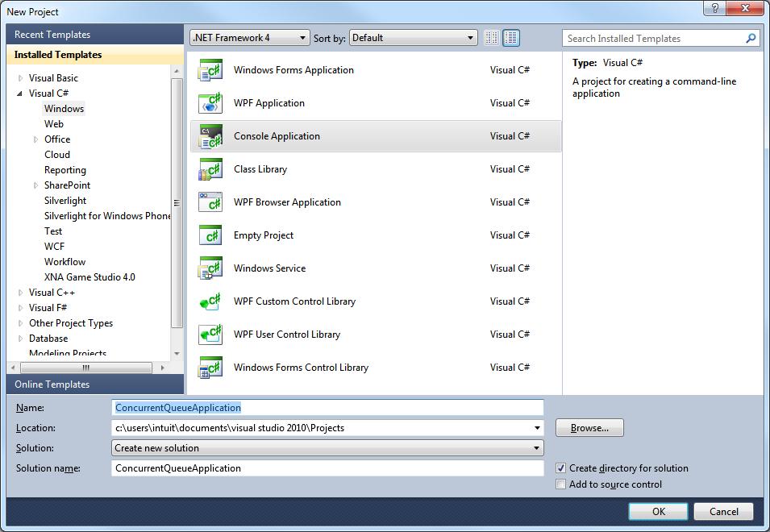Choose the Console Application template icon

[x=210, y=136]
